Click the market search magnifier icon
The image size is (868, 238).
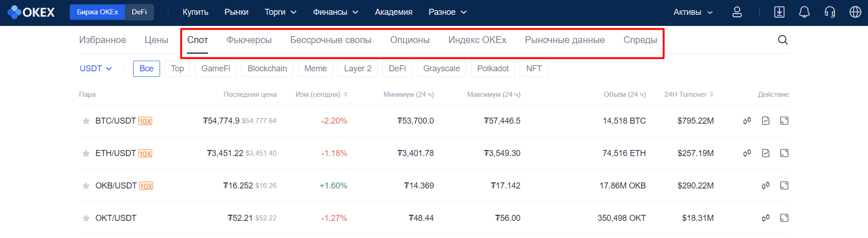click(783, 40)
